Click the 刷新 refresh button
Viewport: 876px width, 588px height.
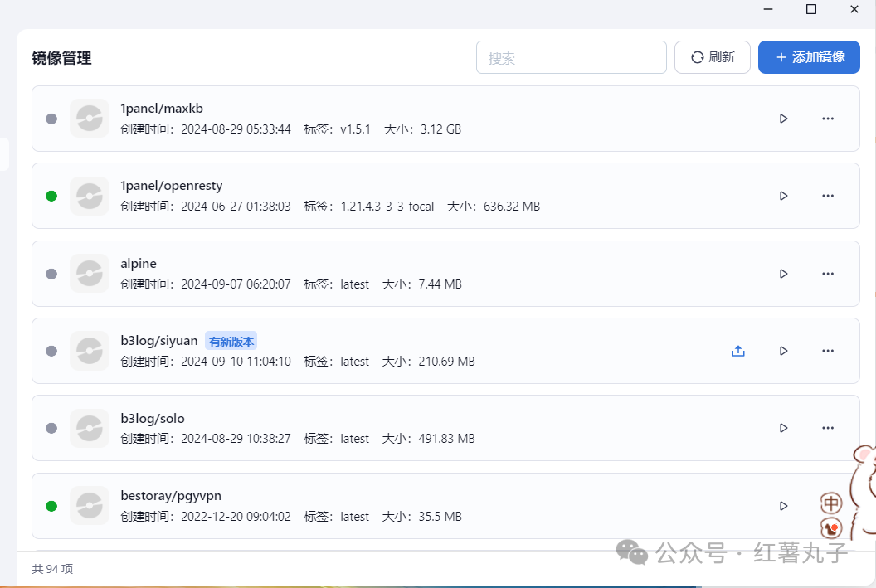713,57
